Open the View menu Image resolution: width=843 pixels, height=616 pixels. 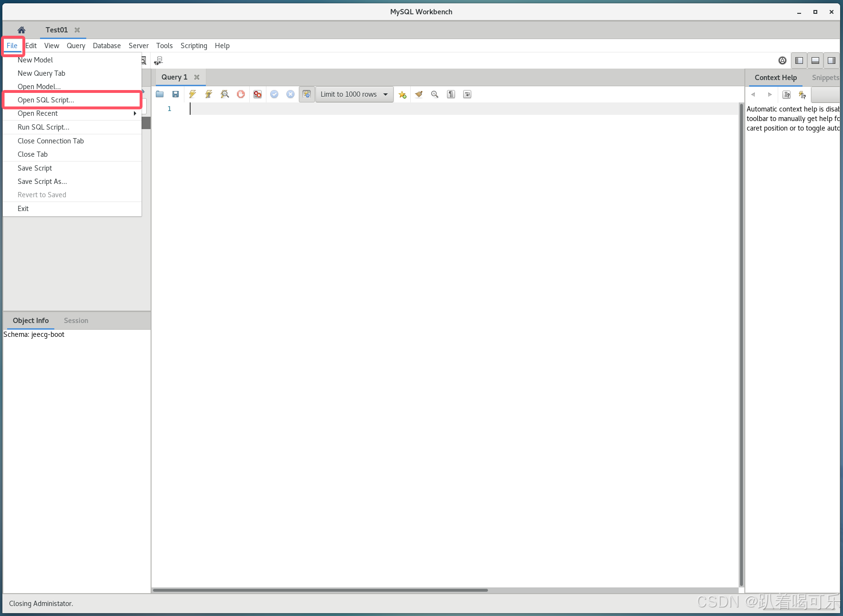[x=51, y=46]
